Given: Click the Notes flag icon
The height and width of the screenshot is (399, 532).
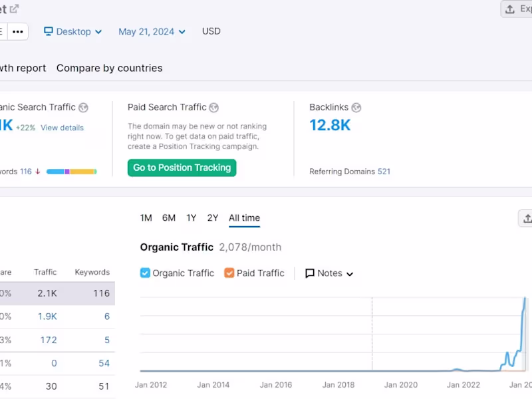Looking at the screenshot, I should click(309, 273).
